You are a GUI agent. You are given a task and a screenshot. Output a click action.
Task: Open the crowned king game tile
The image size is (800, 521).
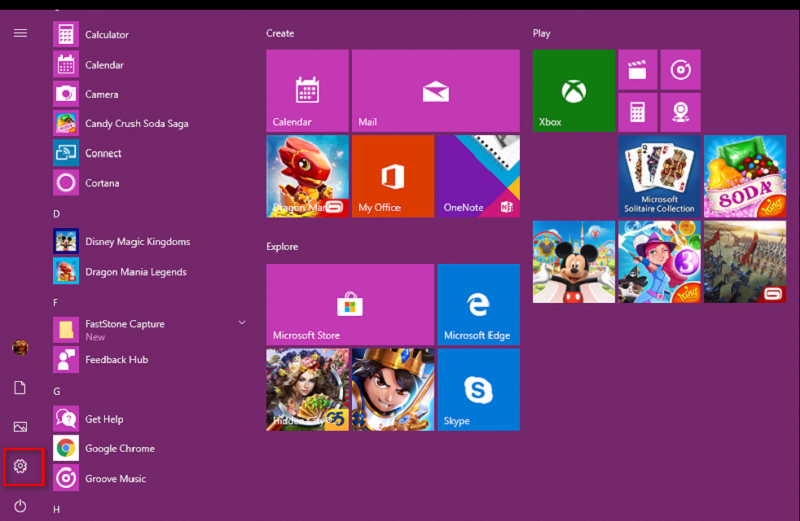[x=393, y=390]
